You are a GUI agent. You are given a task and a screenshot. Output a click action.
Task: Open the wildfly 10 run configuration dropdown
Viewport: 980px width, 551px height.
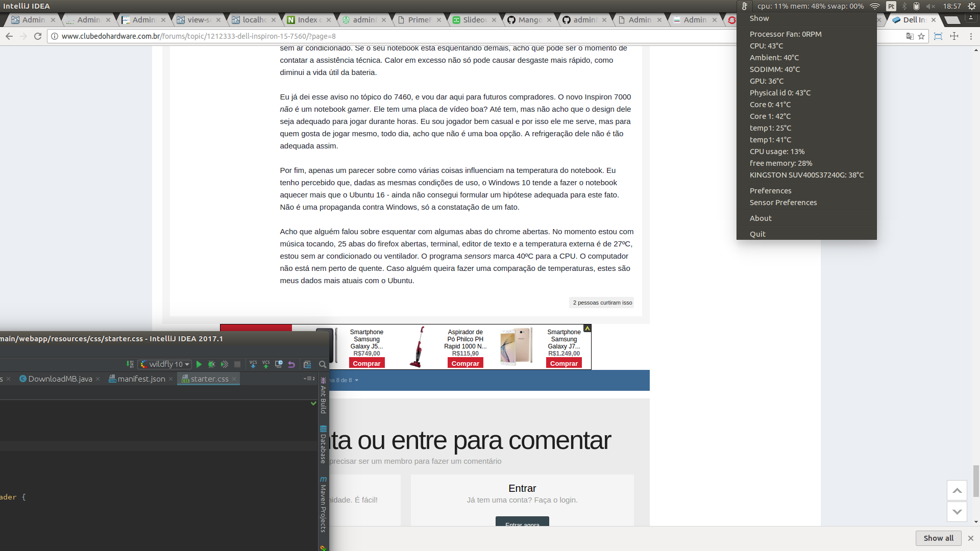point(164,364)
